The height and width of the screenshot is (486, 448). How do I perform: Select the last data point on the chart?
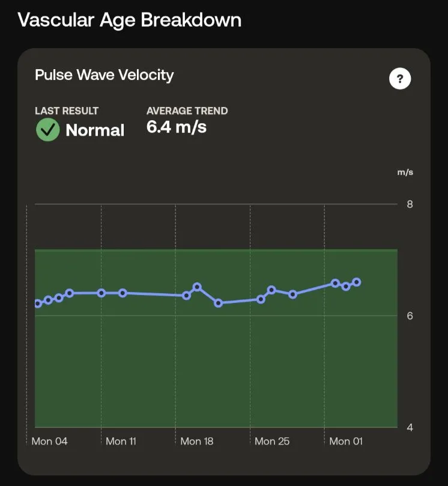(357, 282)
